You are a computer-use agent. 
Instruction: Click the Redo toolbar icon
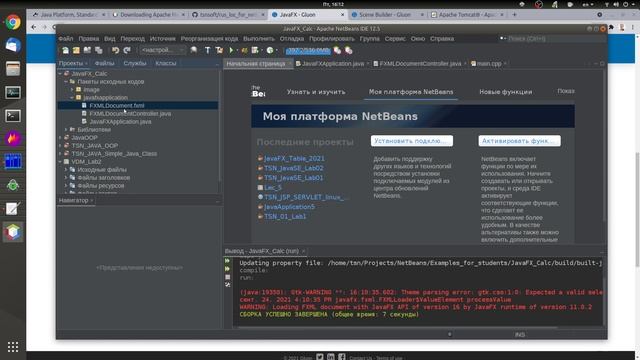coord(127,50)
